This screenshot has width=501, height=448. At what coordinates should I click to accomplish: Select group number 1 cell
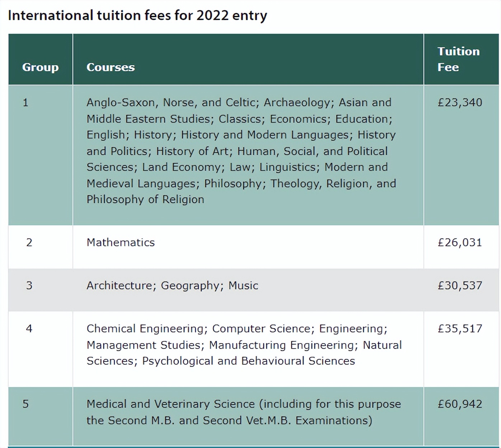point(25,103)
